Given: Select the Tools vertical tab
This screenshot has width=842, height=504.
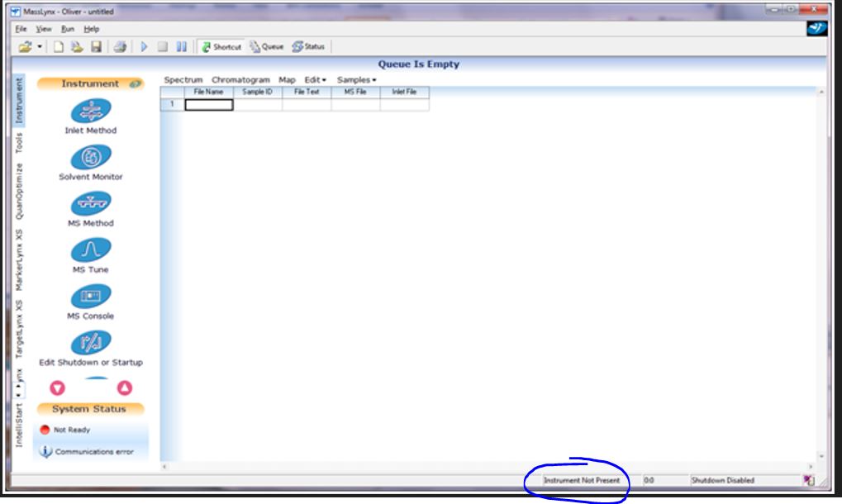Looking at the screenshot, I should (x=19, y=143).
